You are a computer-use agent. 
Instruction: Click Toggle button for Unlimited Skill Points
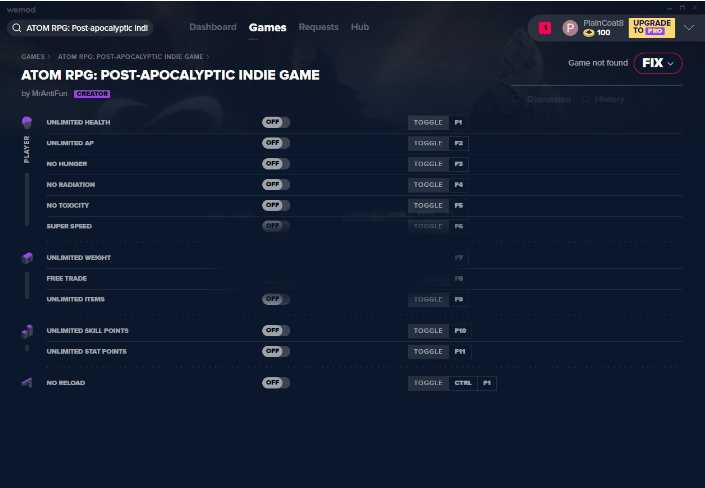coord(428,331)
